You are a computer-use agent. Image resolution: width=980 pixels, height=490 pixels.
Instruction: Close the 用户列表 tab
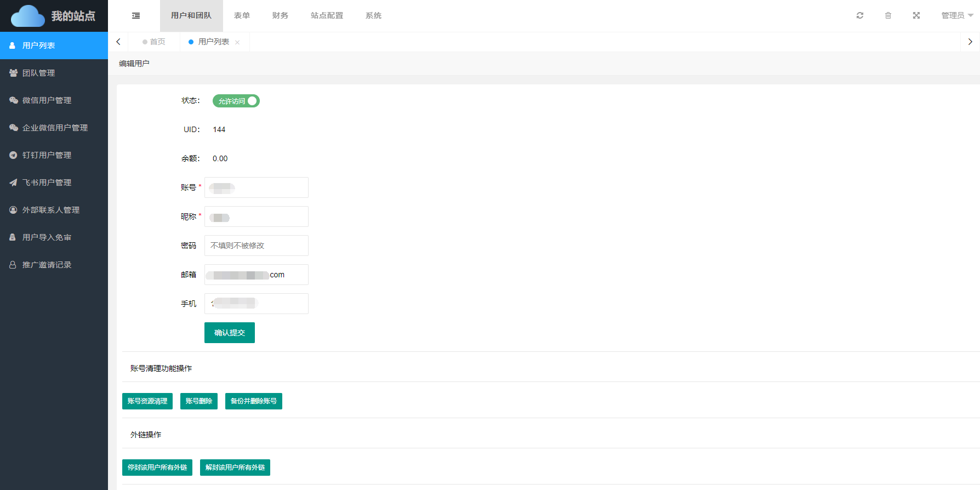click(x=237, y=42)
